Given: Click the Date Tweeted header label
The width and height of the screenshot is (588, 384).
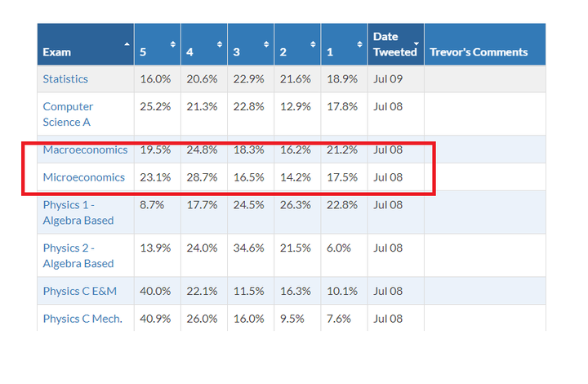Looking at the screenshot, I should (394, 44).
